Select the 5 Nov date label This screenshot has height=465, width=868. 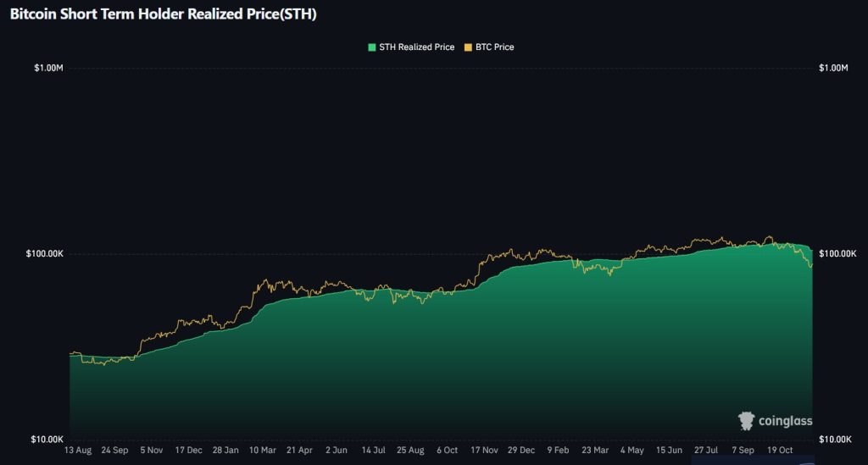tap(153, 451)
